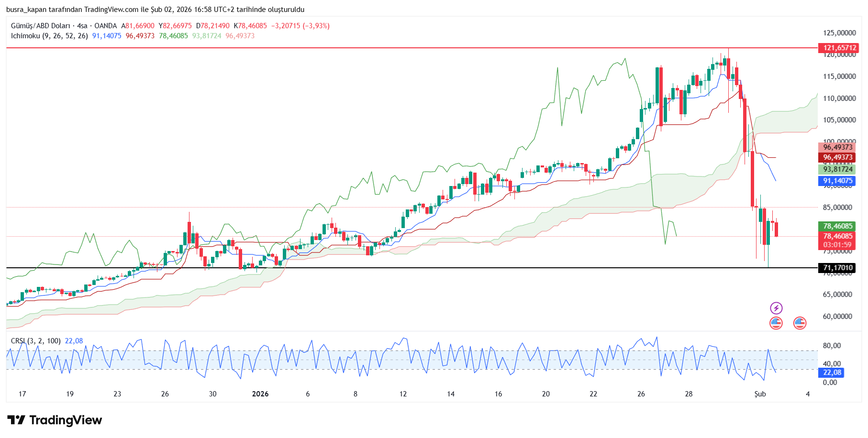Click the date 26 label near January end
Screen dimensions: 868x438
click(641, 394)
